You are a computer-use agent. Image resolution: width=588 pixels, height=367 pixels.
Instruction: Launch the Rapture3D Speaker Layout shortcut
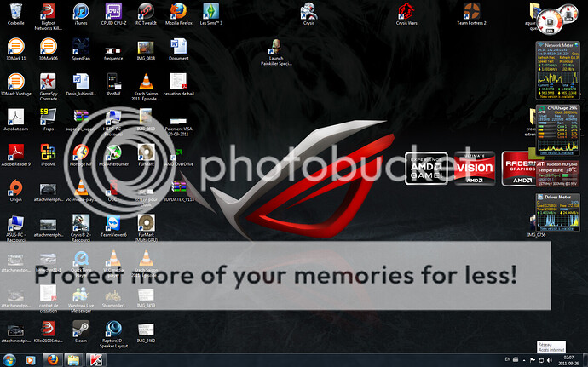click(113, 329)
